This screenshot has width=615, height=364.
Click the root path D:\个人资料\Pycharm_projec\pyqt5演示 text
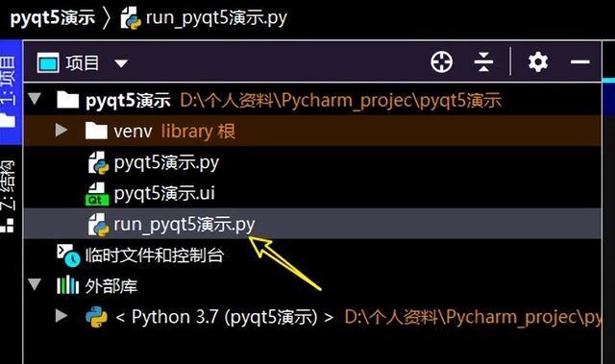pyautogui.click(x=340, y=100)
